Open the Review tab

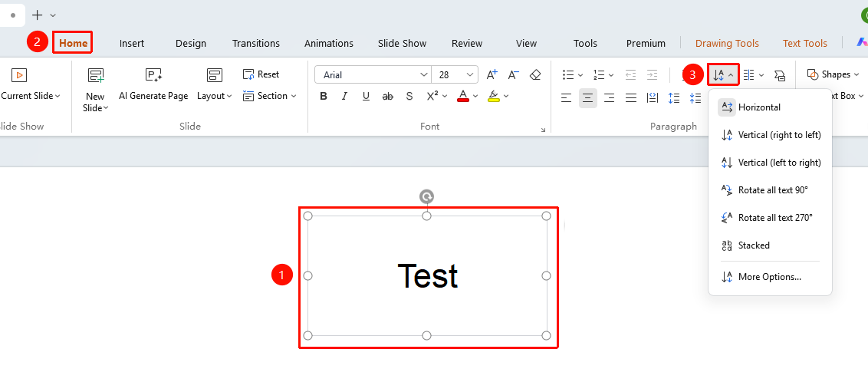click(x=467, y=43)
